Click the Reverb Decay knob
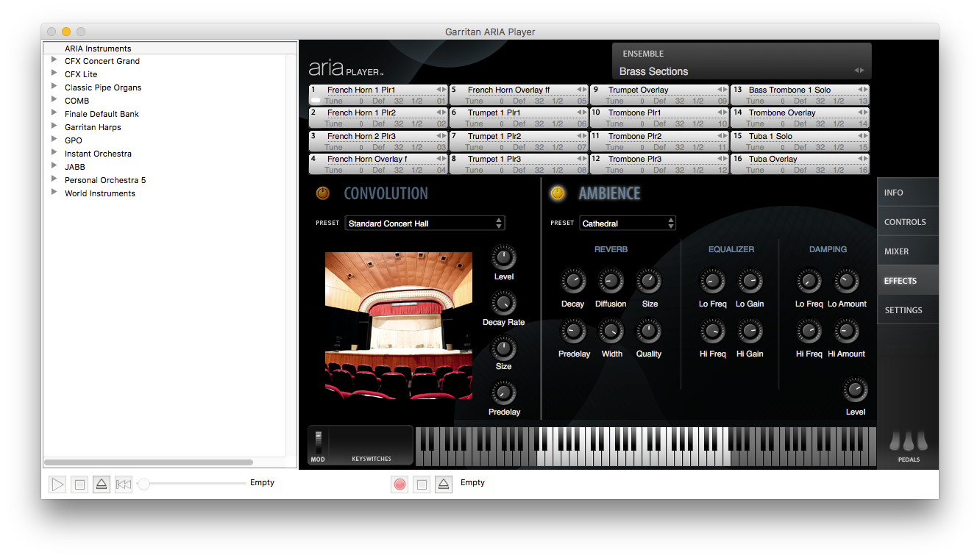 pos(573,281)
